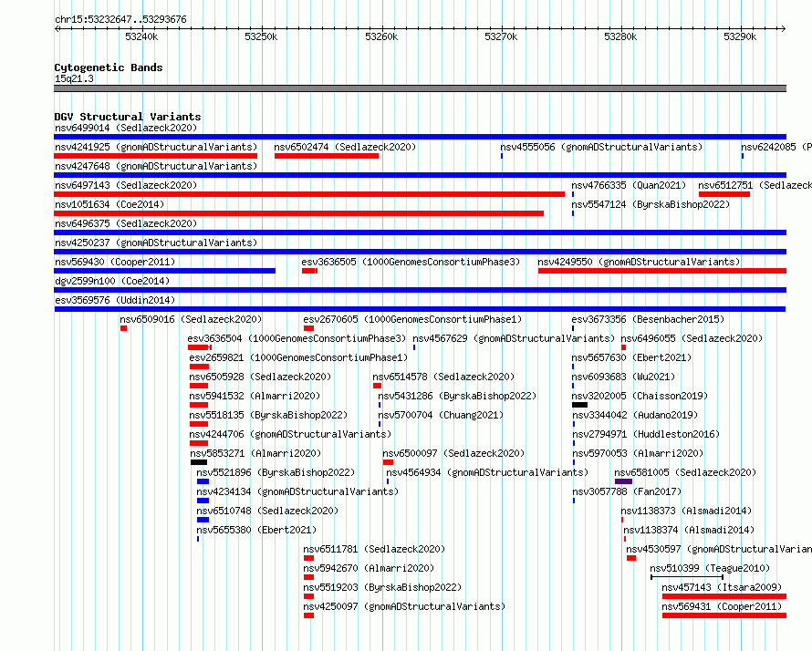The width and height of the screenshot is (812, 651).
Task: Click nsv6509016 (Sedlazeck2020) label
Action: point(191,319)
